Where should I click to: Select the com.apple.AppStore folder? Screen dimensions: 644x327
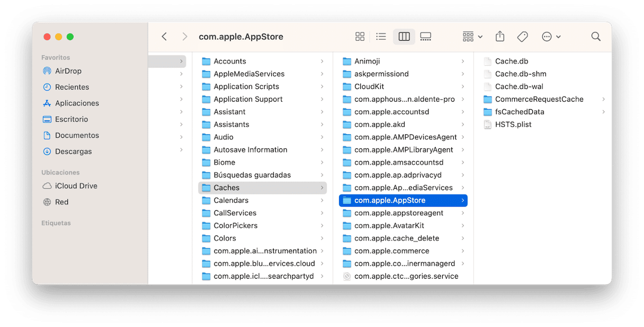tap(403, 200)
